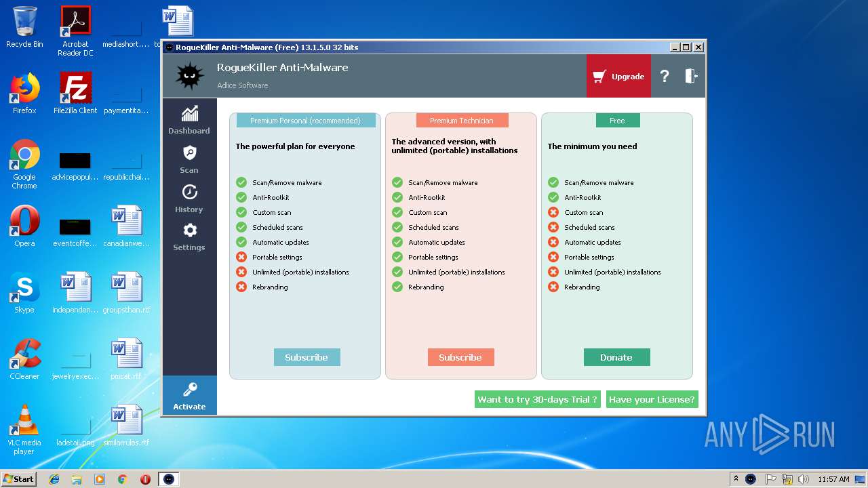Open volume speaker icon in tray
The image size is (868, 488).
(x=804, y=479)
